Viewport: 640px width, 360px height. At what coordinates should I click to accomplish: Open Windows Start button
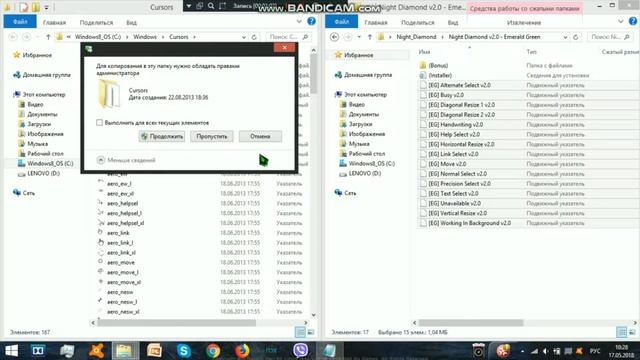11,351
